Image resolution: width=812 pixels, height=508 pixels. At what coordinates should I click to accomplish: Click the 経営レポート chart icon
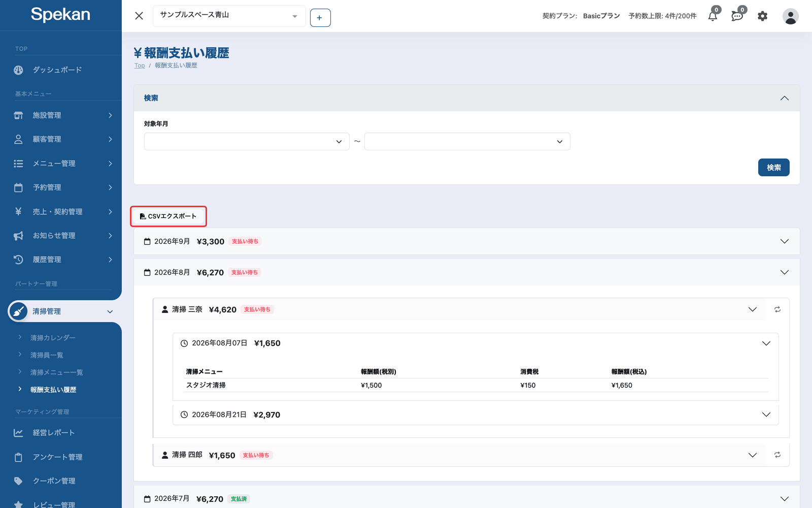point(18,433)
